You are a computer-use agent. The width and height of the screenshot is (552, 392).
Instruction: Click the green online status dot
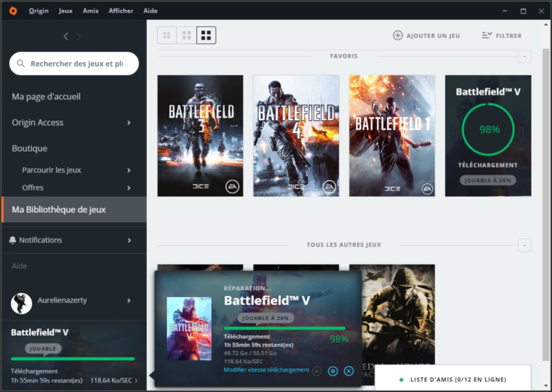401,380
